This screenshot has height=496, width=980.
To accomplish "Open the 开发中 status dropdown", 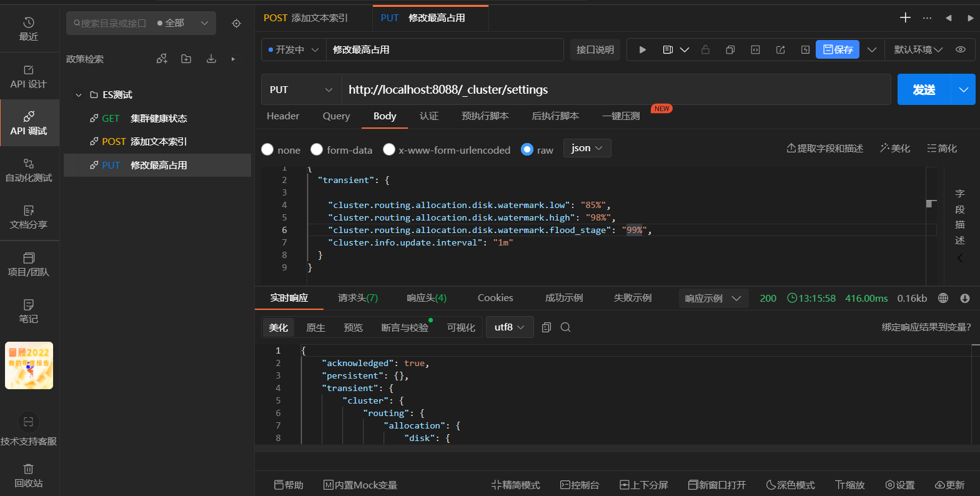I will point(294,49).
